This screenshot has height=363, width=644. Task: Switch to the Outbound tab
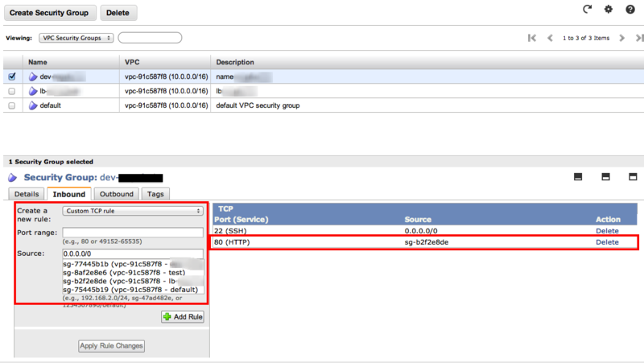(117, 194)
